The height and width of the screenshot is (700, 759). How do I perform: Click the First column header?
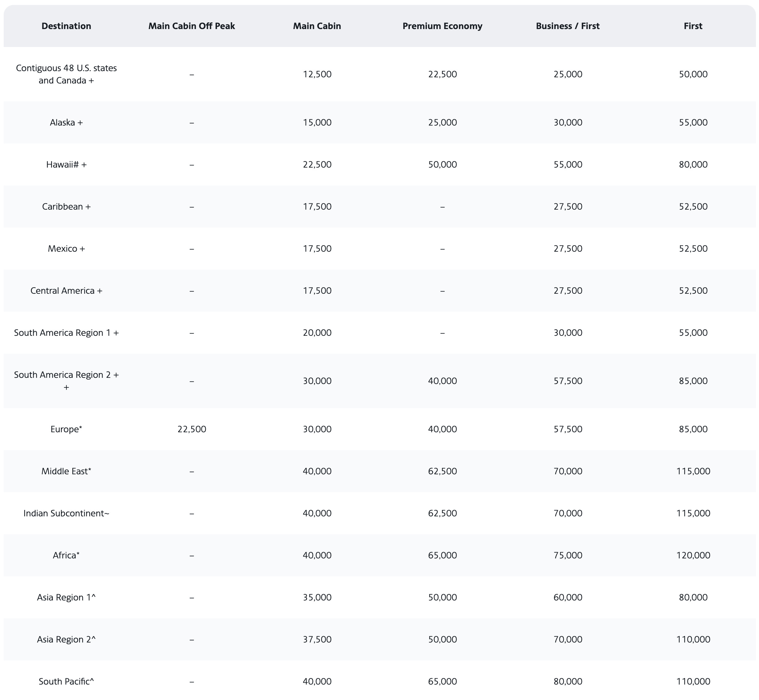693,26
